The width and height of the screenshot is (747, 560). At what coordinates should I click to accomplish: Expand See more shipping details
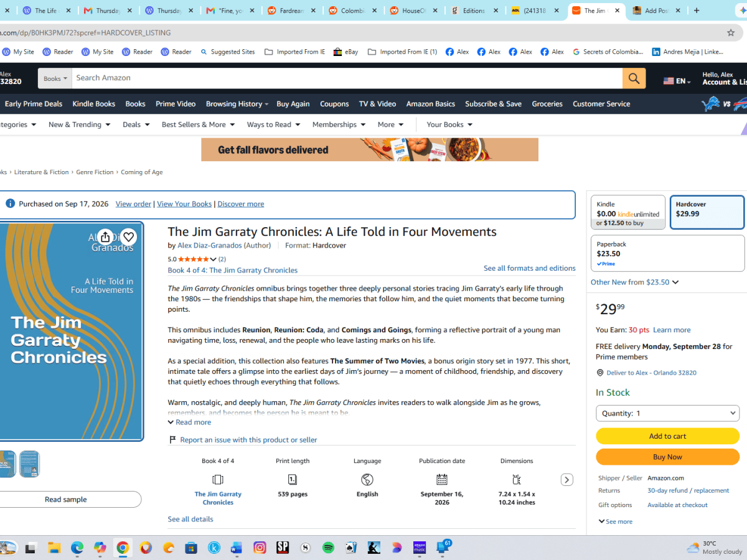click(x=616, y=521)
